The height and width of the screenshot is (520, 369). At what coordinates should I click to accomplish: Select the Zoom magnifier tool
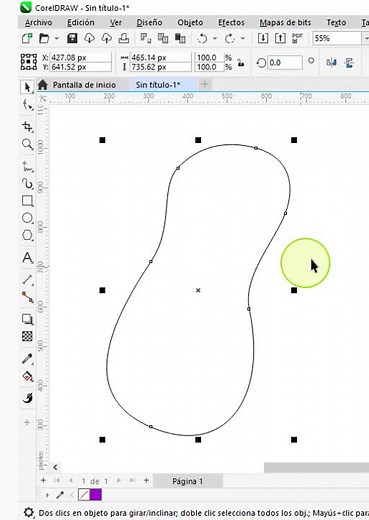pyautogui.click(x=27, y=144)
